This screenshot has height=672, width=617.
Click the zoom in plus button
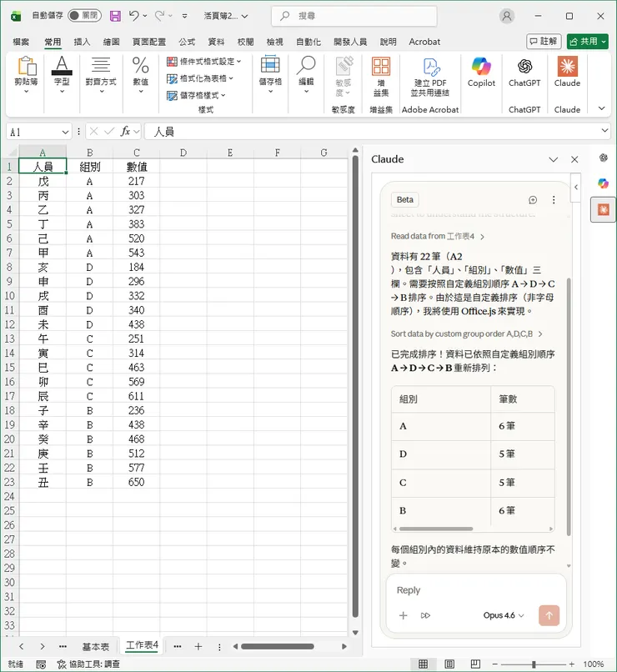tap(571, 664)
